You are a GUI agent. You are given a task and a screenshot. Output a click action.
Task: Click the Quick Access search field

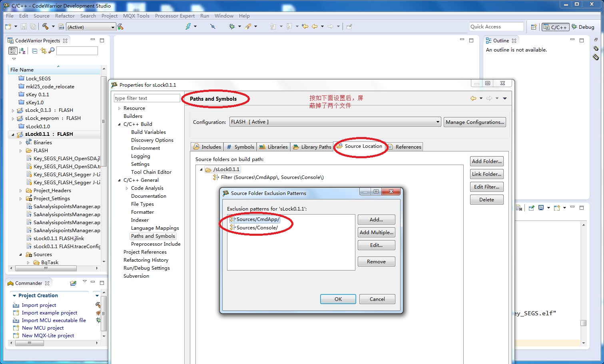point(496,27)
